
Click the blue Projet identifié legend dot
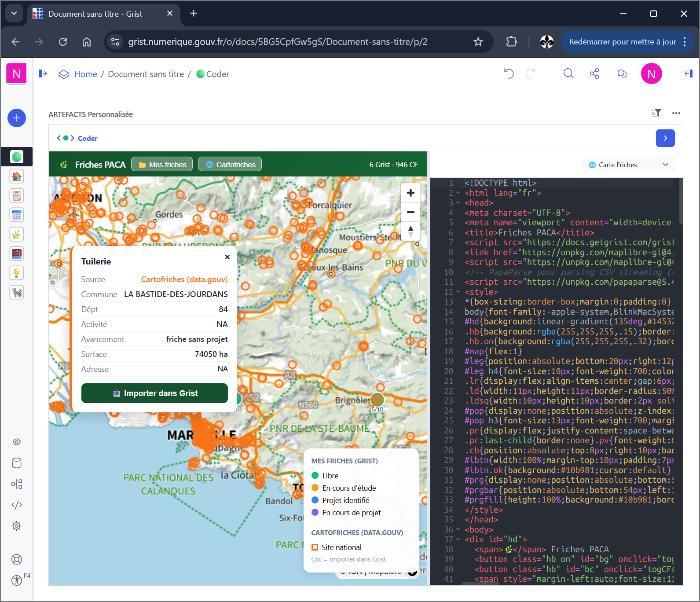tap(315, 500)
